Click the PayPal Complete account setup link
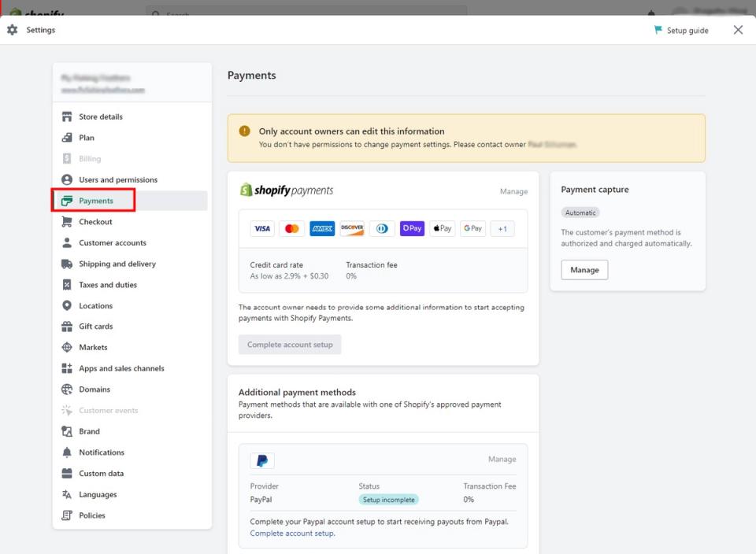Screen dimensions: 756x554 coord(292,534)
